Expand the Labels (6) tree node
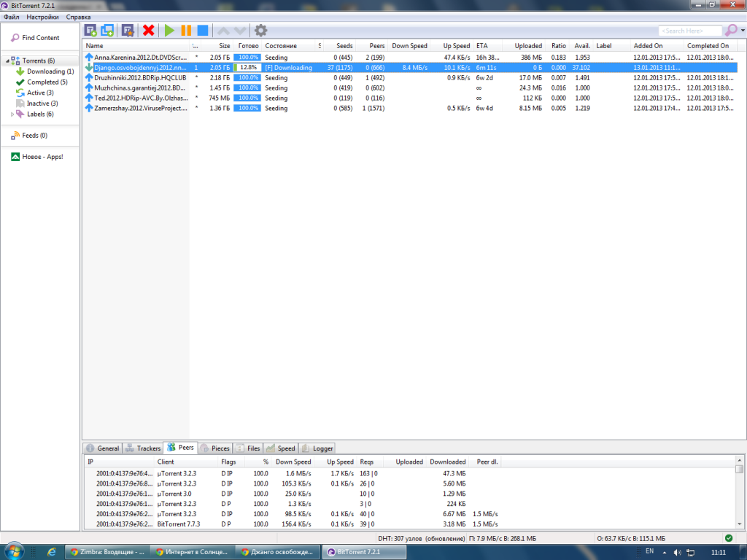 point(12,114)
